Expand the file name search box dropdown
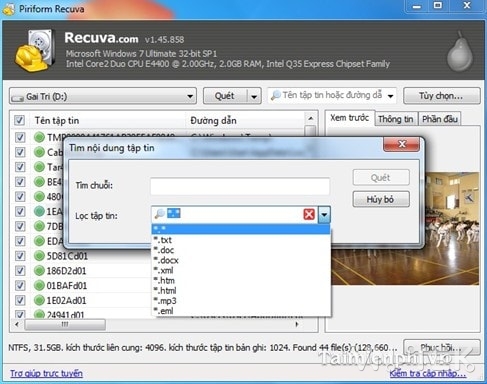The width and height of the screenshot is (487, 384). [390, 96]
